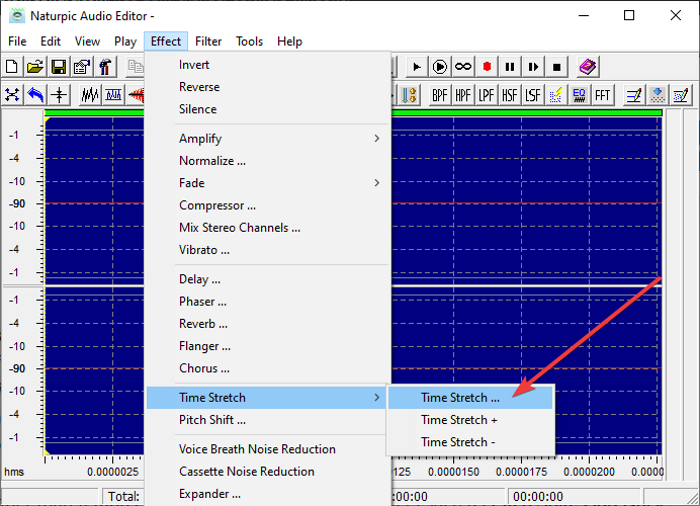Apply Cassette Noise Reduction
Screen dimensions: 700x506
(268, 472)
